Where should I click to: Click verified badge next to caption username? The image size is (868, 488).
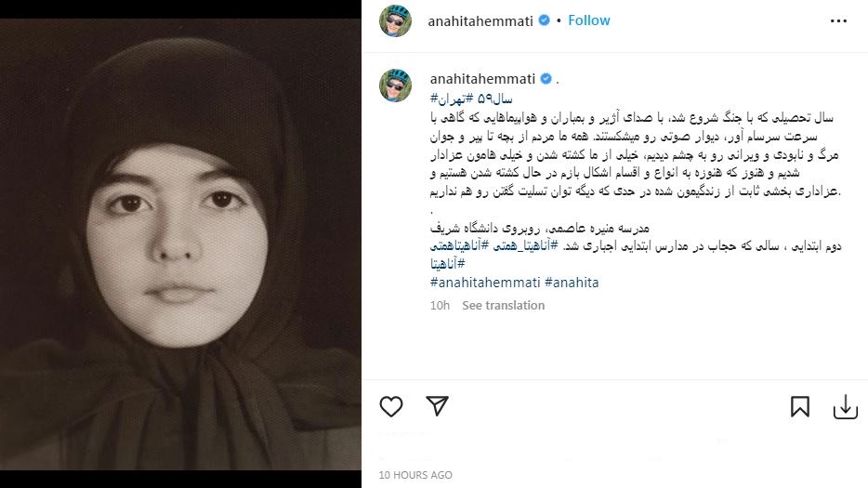pyautogui.click(x=546, y=79)
